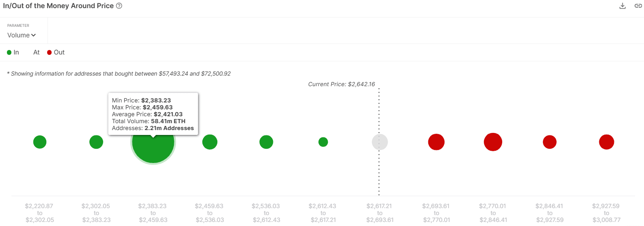644x226 pixels.
Task: Select the $2,302.05 to $2,383.23 green bubble
Action: pyautogui.click(x=96, y=142)
